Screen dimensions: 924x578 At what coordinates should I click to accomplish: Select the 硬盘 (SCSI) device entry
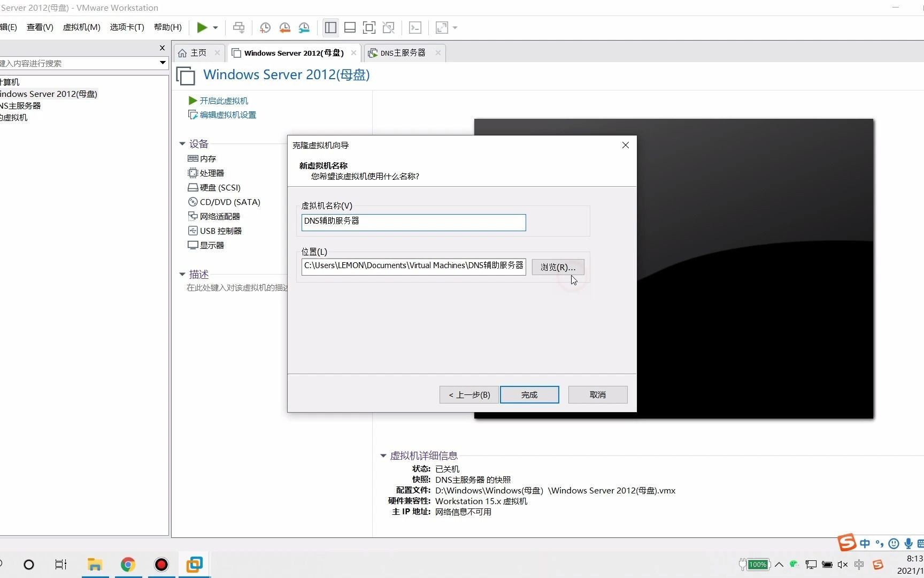pyautogui.click(x=214, y=187)
